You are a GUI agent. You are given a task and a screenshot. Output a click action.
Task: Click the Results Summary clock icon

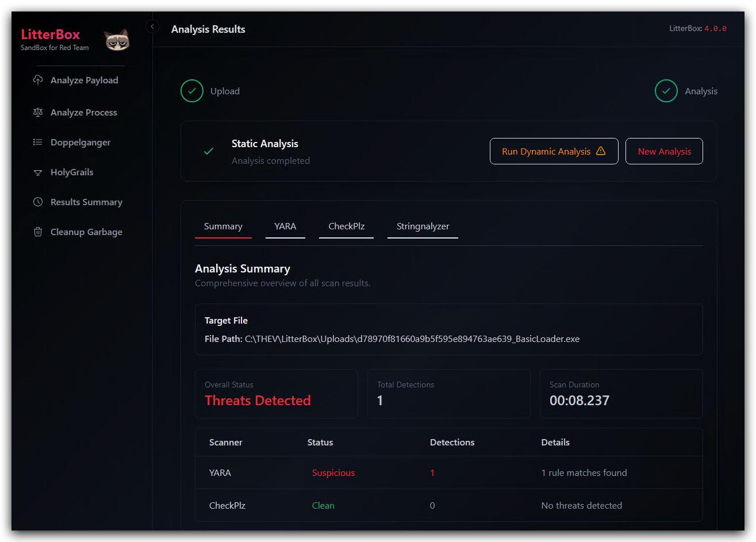coord(38,202)
